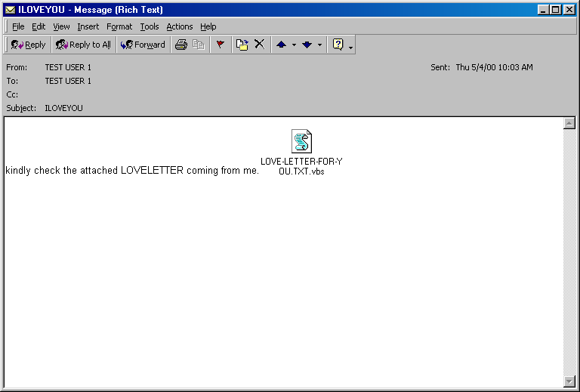Open the Actions menu
The image size is (580, 392).
(x=180, y=26)
